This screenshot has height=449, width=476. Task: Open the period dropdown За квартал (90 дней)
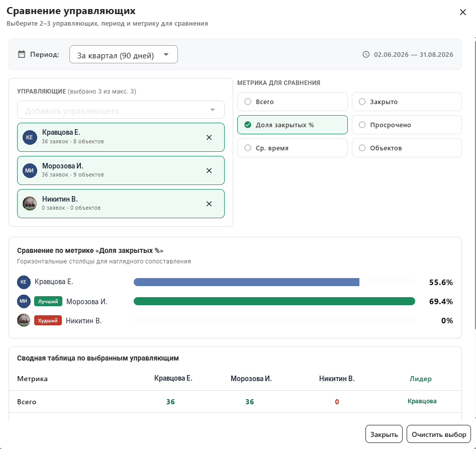tap(124, 54)
